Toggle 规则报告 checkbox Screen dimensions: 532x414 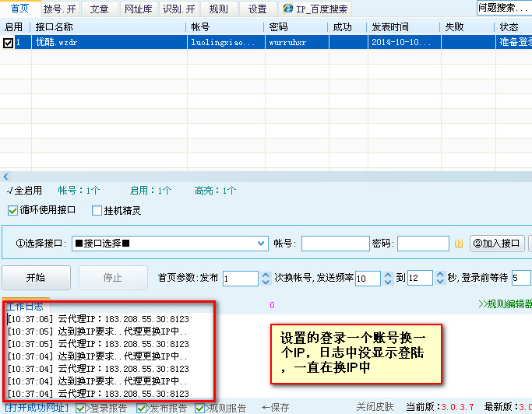coord(200,408)
